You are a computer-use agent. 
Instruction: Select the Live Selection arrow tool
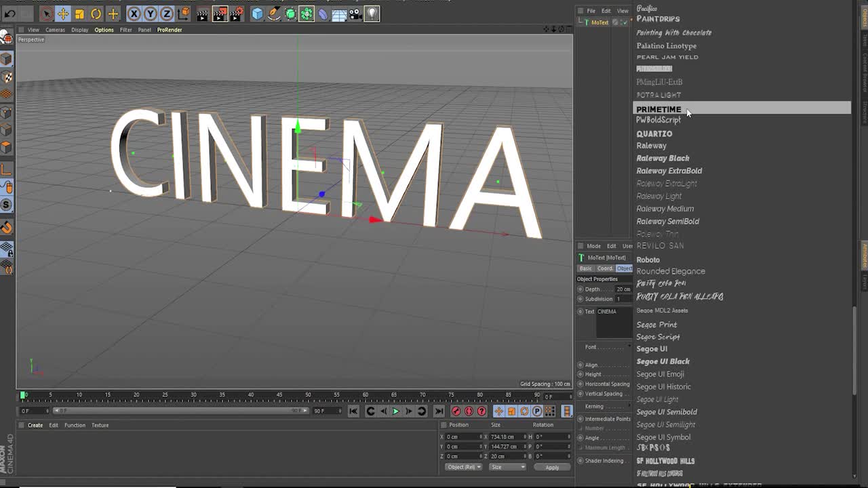point(47,14)
